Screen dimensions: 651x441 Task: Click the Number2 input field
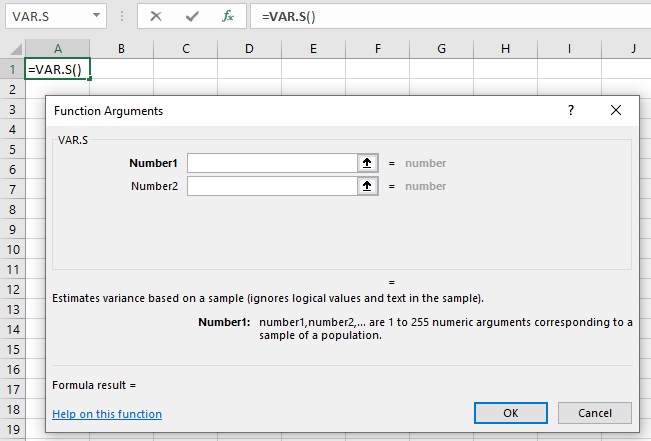point(272,186)
